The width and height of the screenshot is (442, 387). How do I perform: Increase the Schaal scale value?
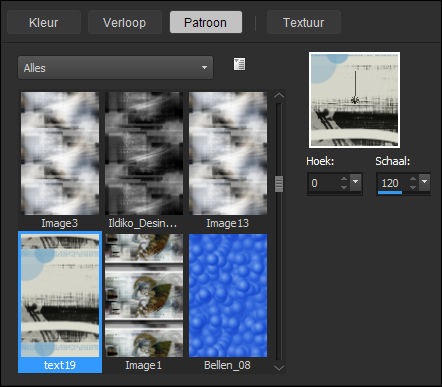point(413,179)
